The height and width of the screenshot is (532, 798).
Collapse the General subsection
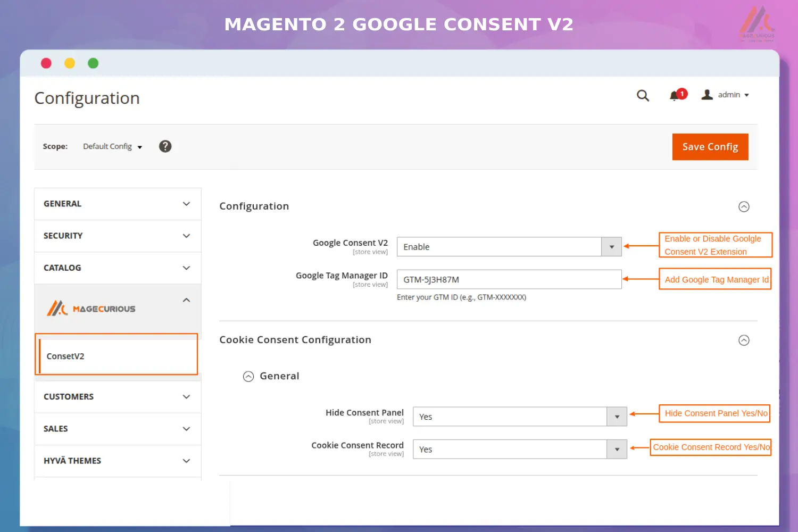click(x=248, y=376)
